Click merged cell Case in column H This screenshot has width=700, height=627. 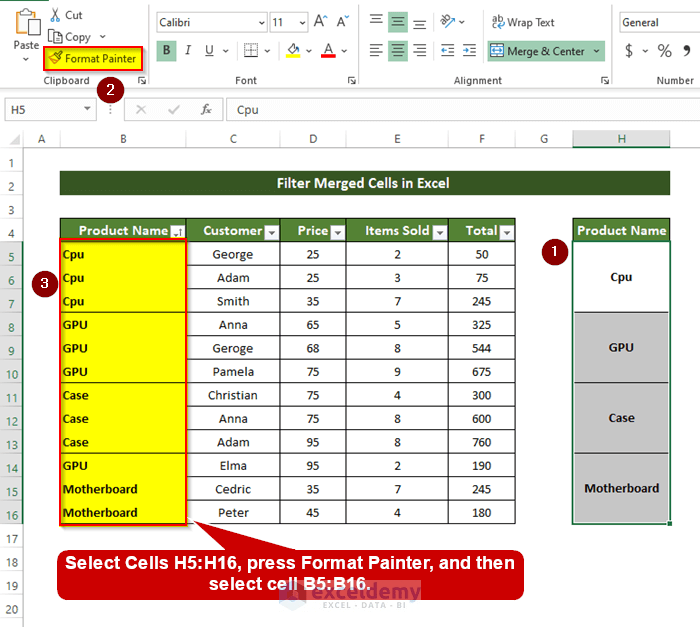[x=621, y=418]
